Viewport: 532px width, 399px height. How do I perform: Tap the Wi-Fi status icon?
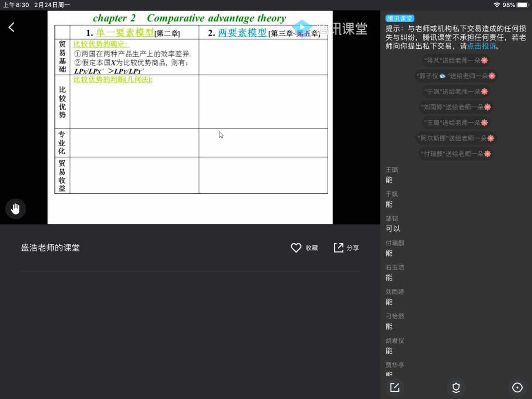497,5
